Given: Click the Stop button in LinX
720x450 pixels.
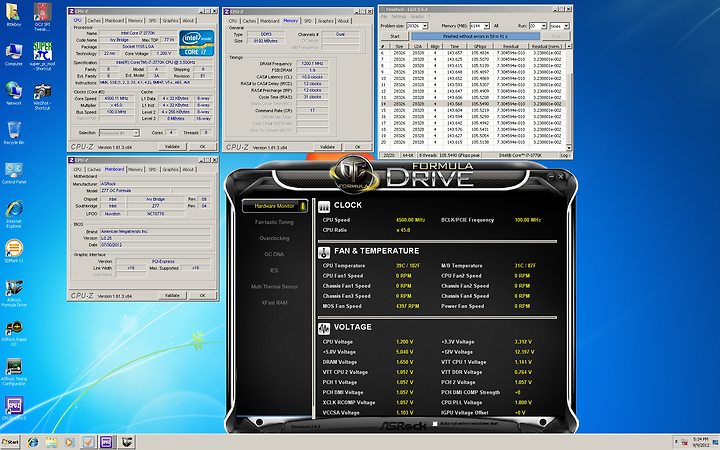Looking at the screenshot, I should (556, 36).
